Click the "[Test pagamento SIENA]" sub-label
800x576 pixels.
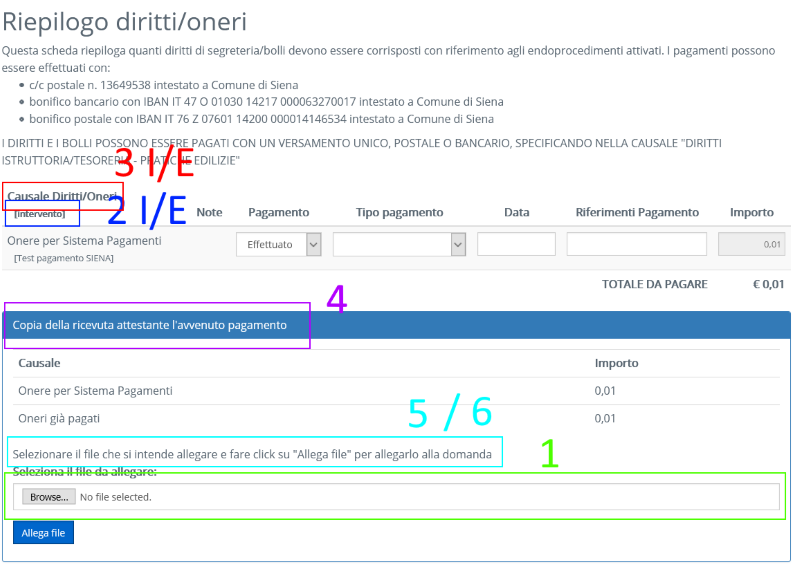click(64, 258)
